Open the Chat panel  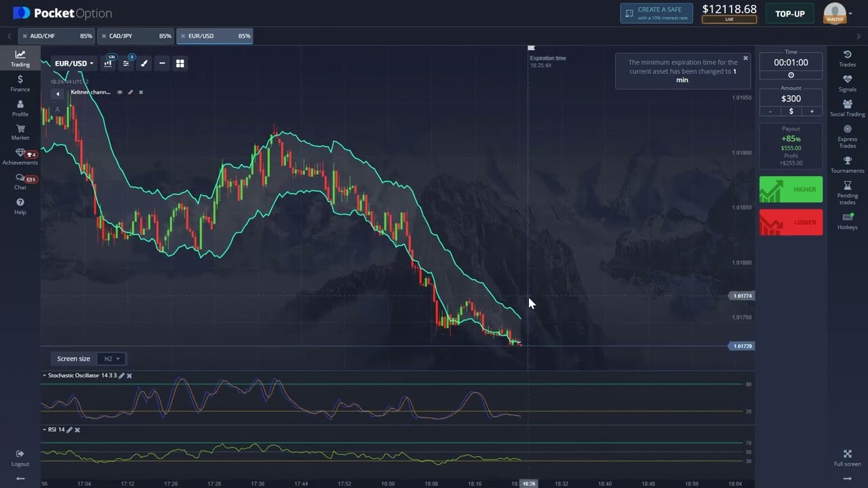pyautogui.click(x=20, y=182)
